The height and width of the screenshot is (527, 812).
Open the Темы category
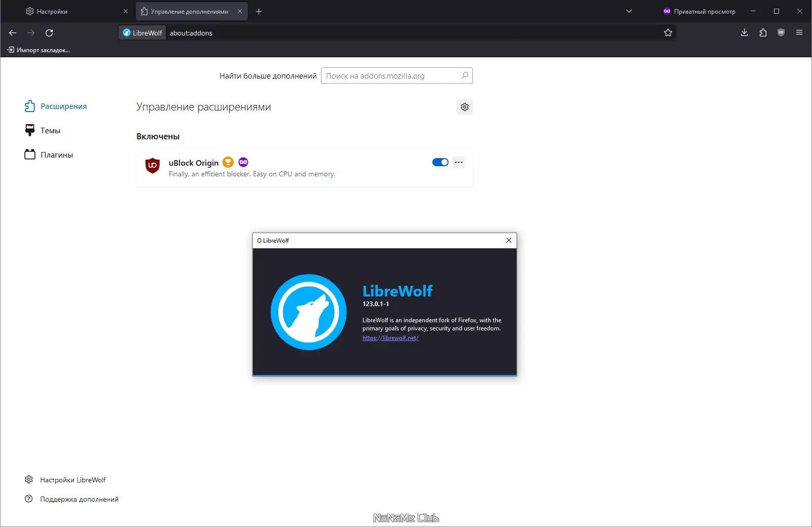[x=43, y=130]
